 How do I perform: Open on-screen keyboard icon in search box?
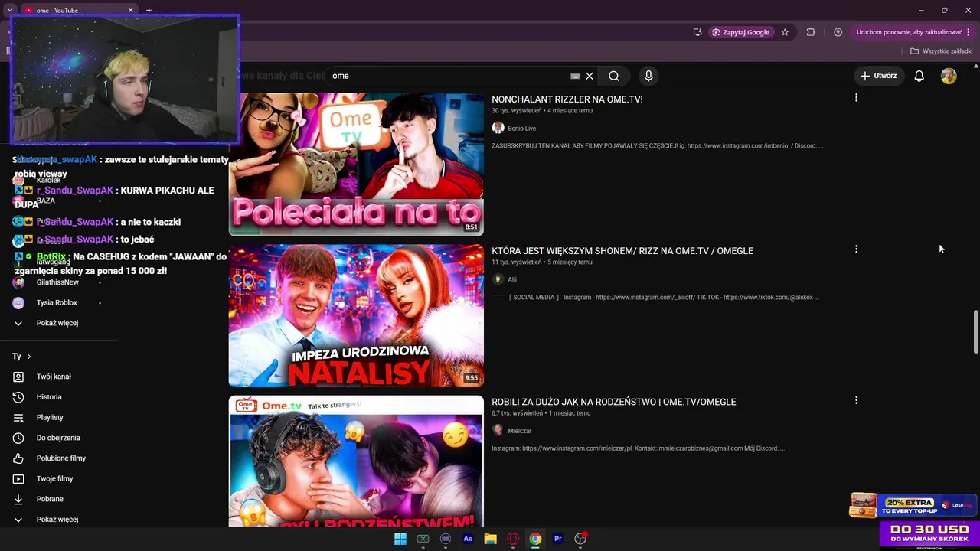(575, 76)
